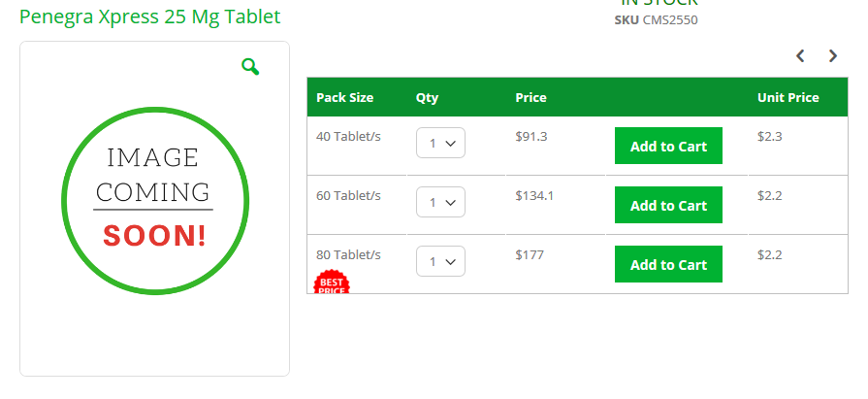The width and height of the screenshot is (868, 399).
Task: Click the Pack Size column header
Action: (345, 97)
